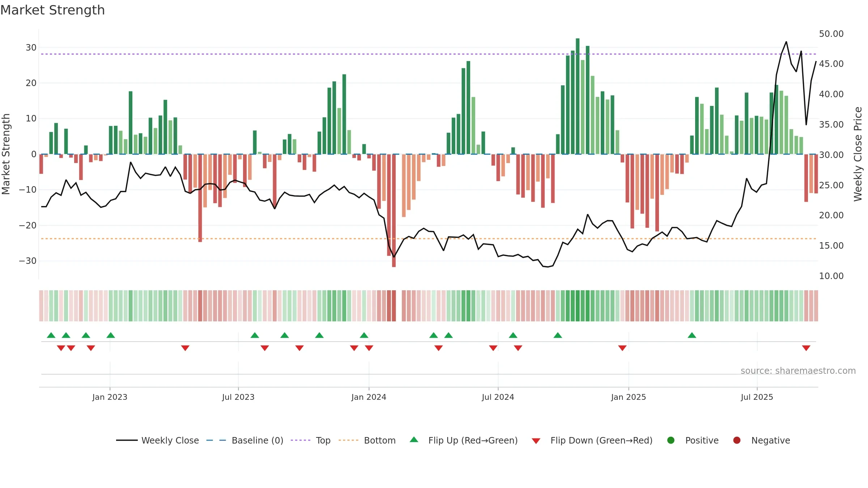Click the last red Flip Down marker after Jul 2025
Image resolution: width=868 pixels, height=488 pixels.
pos(806,348)
